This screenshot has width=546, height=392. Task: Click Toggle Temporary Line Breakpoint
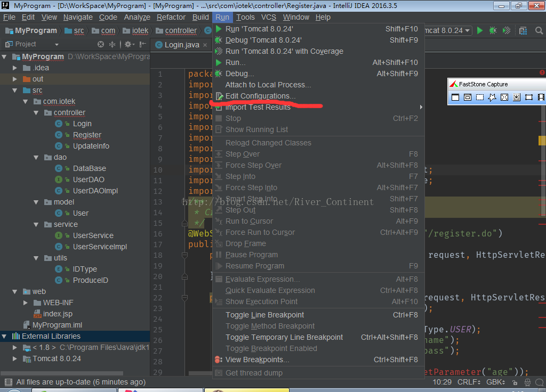click(318, 337)
